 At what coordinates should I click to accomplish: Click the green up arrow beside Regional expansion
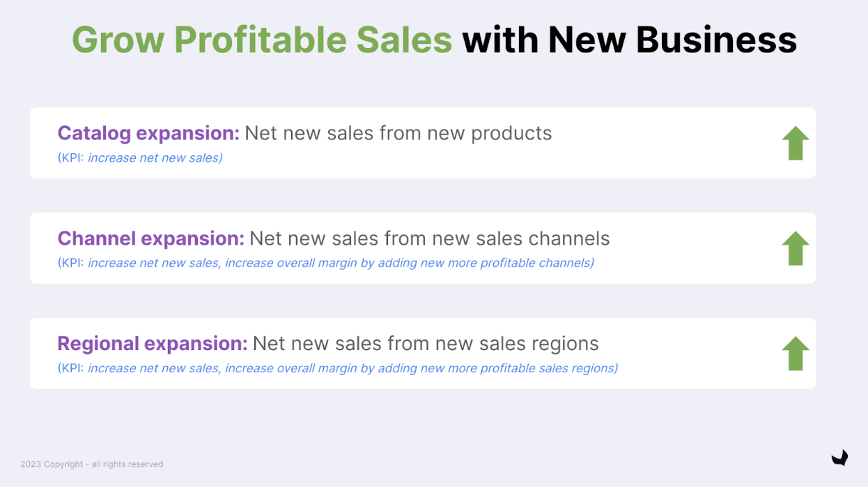[795, 353]
